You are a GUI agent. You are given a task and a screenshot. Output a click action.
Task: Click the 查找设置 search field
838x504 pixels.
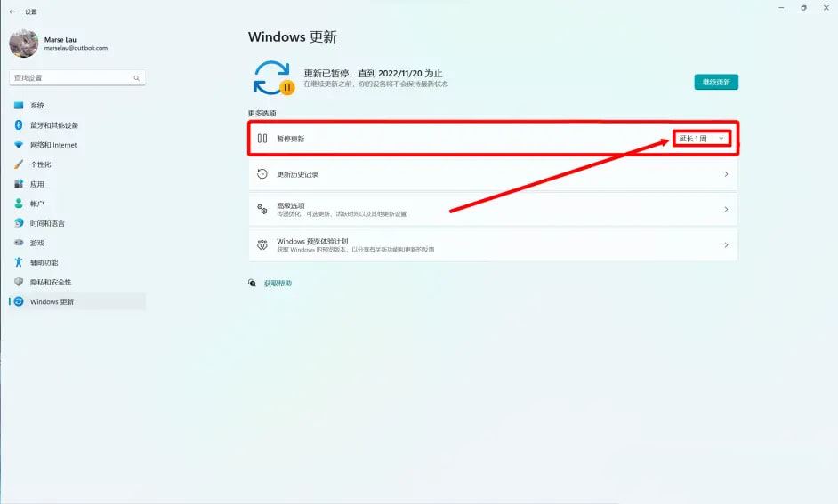point(77,78)
